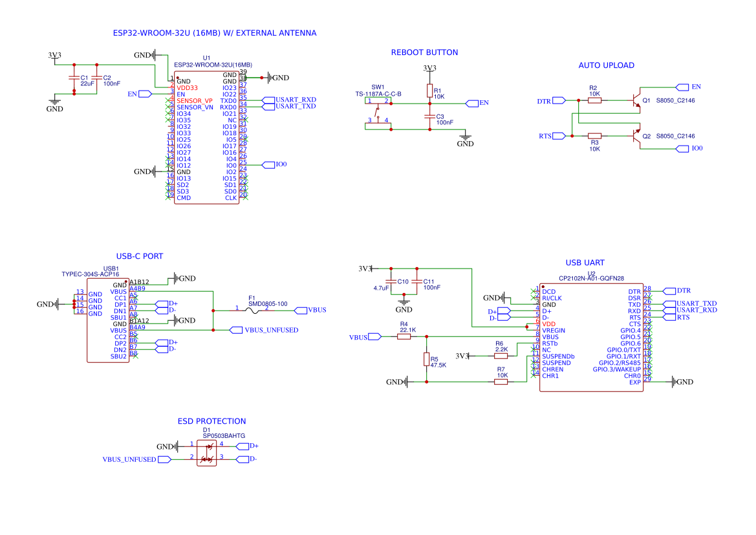
Task: Select RTS port at U2 pin 24
Action: (677, 317)
